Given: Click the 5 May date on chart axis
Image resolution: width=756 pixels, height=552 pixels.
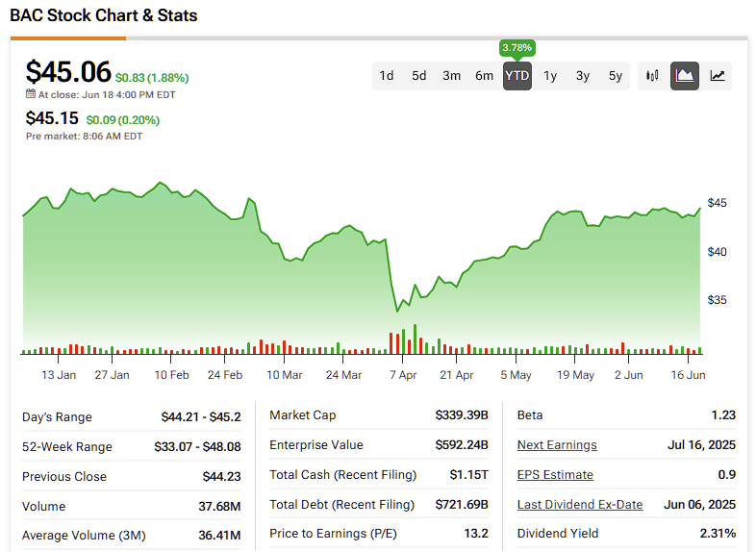Looking at the screenshot, I should point(516,375).
